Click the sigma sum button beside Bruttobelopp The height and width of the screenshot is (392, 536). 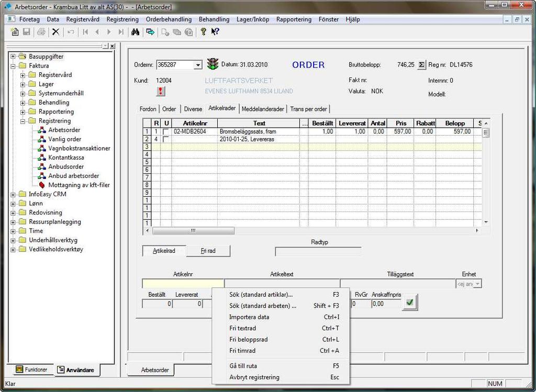pos(422,64)
